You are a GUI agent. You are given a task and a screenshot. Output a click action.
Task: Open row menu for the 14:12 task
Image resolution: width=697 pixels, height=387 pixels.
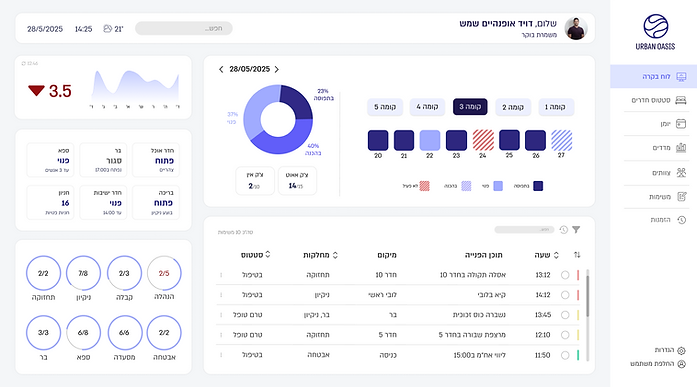(221, 295)
